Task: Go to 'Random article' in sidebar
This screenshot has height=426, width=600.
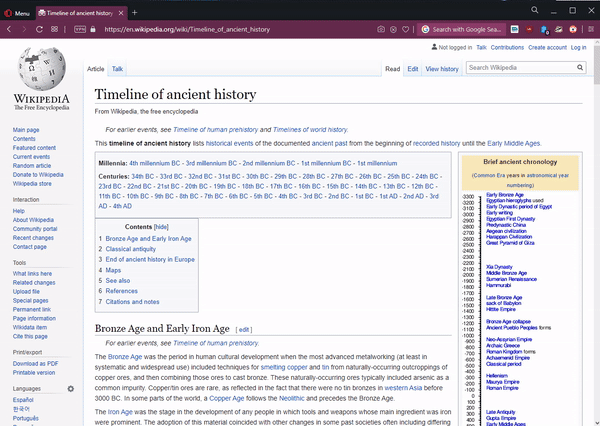Action: point(33,165)
